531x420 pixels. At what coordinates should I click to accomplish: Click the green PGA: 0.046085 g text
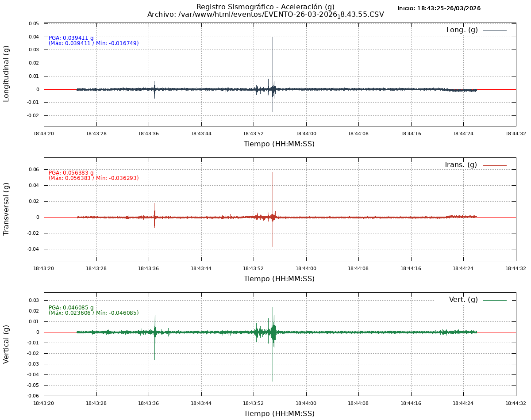(71, 308)
